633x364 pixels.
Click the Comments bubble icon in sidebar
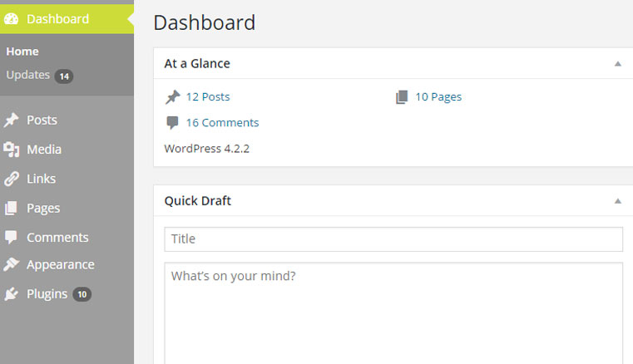click(12, 238)
